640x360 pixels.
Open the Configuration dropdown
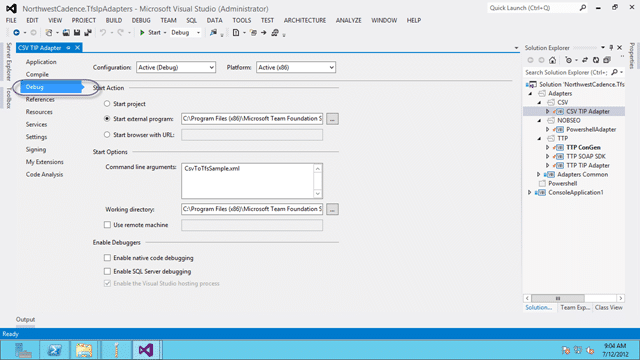coord(176,67)
